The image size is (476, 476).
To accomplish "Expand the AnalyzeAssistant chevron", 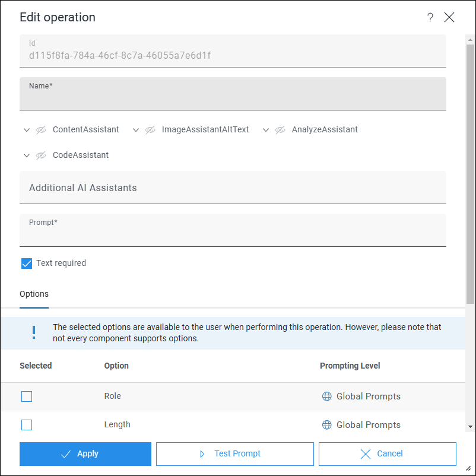I will [x=266, y=130].
